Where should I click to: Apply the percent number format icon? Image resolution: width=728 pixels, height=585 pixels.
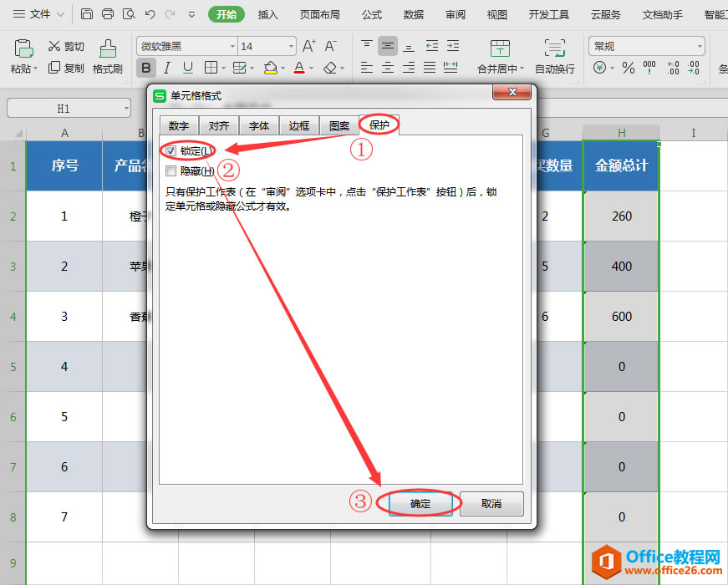[629, 68]
